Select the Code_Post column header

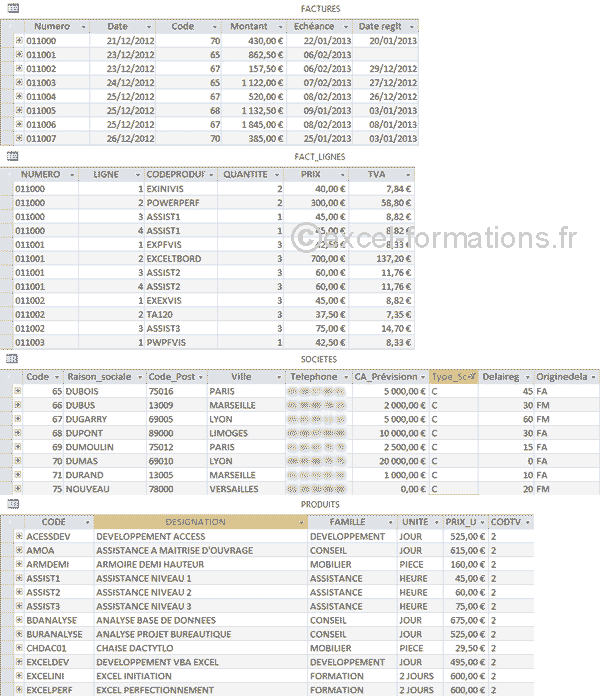coord(176,377)
